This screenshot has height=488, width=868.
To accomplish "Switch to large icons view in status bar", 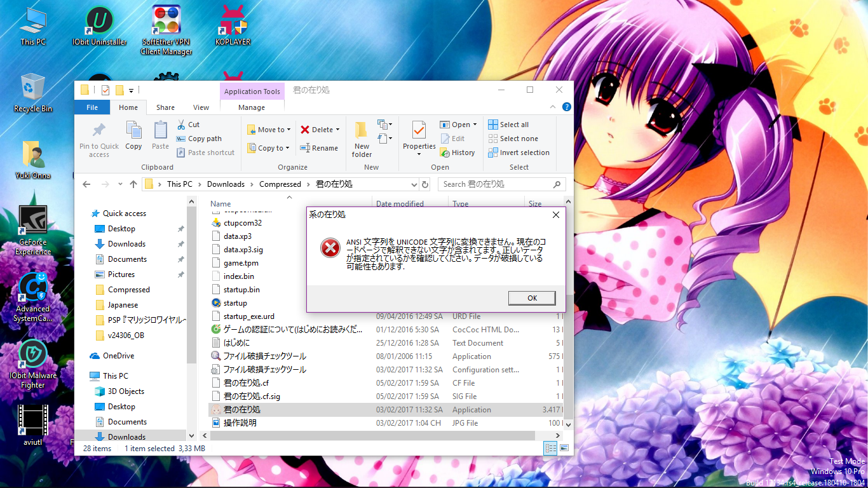I will point(564,448).
